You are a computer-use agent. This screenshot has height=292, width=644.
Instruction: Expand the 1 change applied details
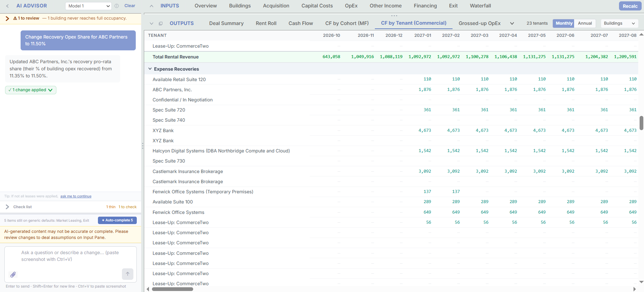(x=31, y=90)
